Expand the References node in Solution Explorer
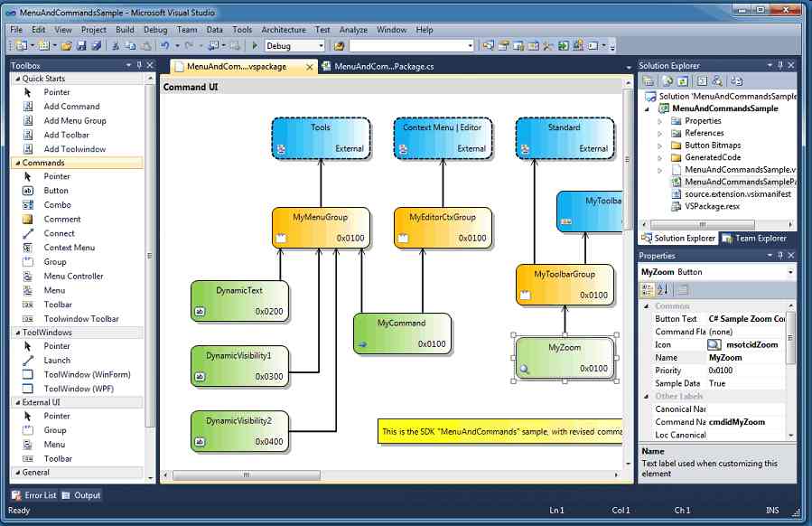This screenshot has width=812, height=526. point(659,133)
